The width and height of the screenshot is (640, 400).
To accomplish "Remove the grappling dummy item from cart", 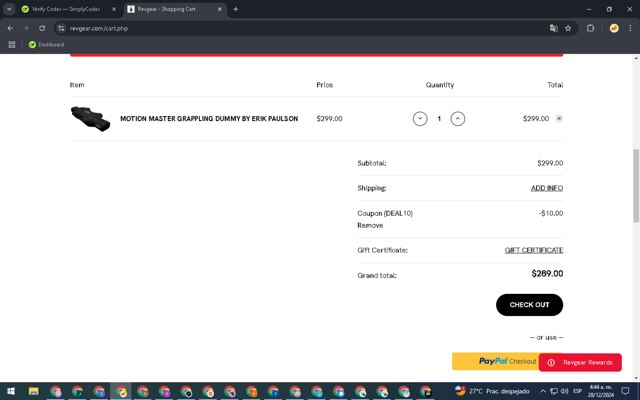I will (x=559, y=118).
